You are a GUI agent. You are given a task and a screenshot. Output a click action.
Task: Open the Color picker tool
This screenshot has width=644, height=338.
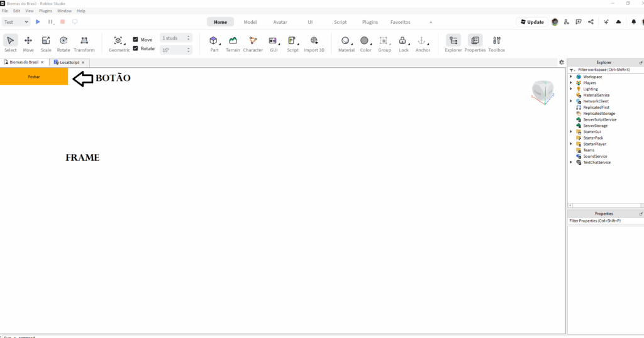(365, 43)
